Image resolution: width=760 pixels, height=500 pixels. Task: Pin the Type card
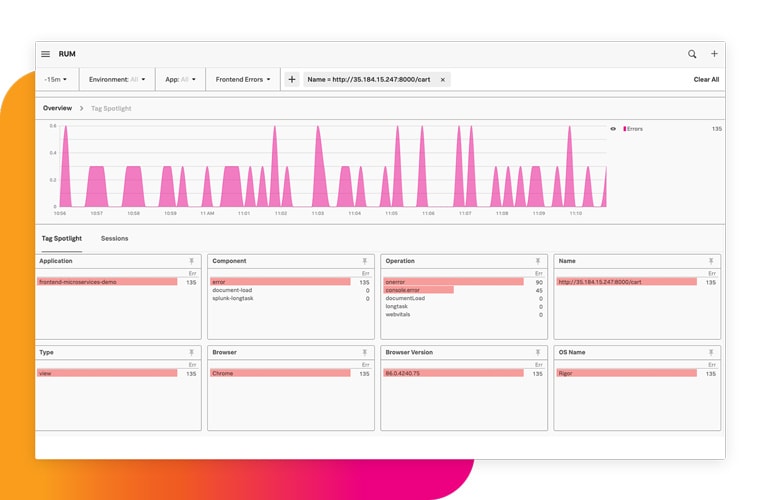(191, 353)
